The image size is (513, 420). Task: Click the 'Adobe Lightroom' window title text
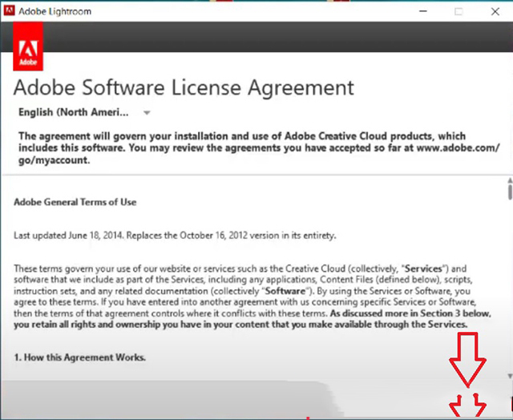55,11
